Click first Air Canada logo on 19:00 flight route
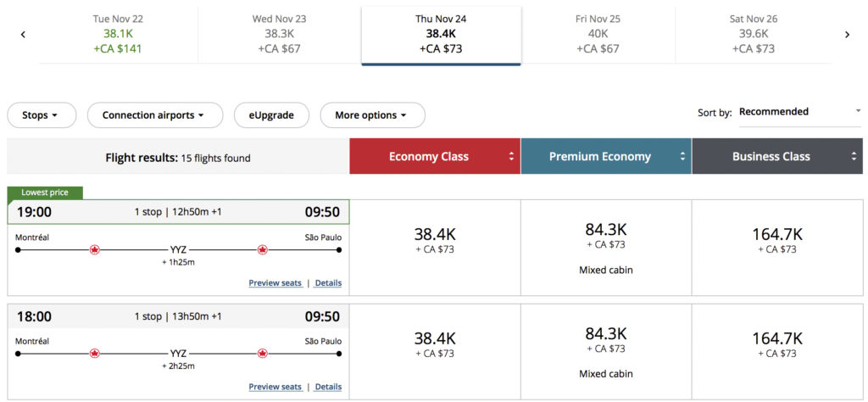This screenshot has height=402, width=868. coord(95,250)
